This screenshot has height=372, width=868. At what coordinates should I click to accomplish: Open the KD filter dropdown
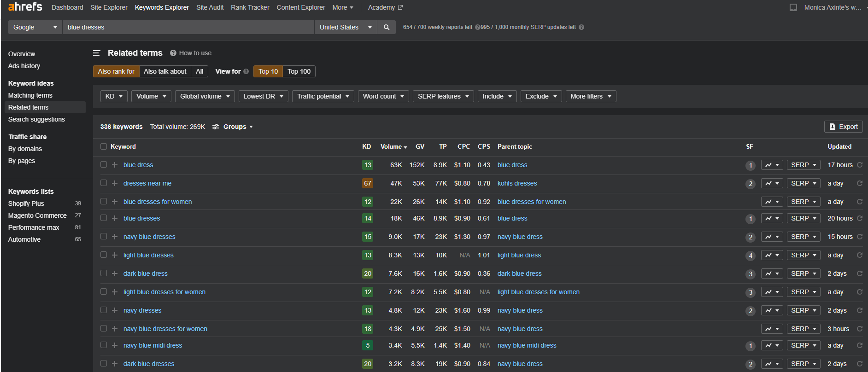114,96
